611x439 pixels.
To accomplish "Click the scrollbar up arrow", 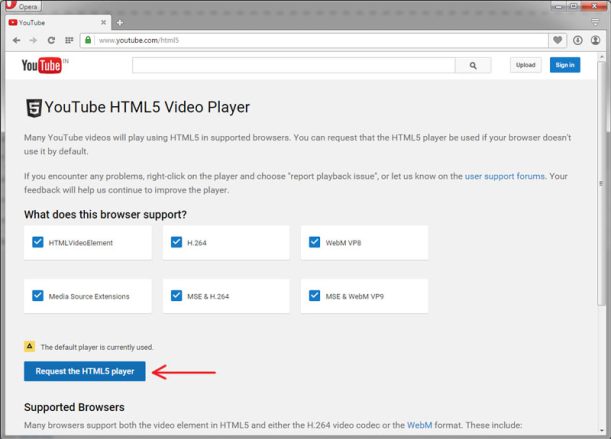I will pyautogui.click(x=601, y=57).
